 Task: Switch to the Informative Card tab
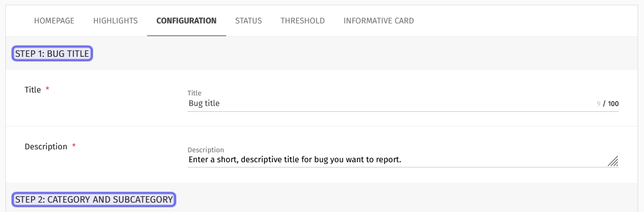(379, 20)
